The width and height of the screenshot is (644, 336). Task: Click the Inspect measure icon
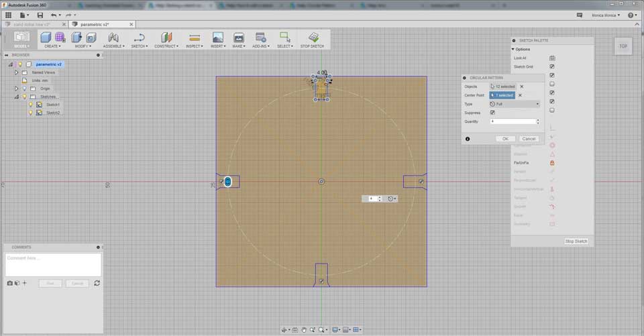[x=195, y=38]
